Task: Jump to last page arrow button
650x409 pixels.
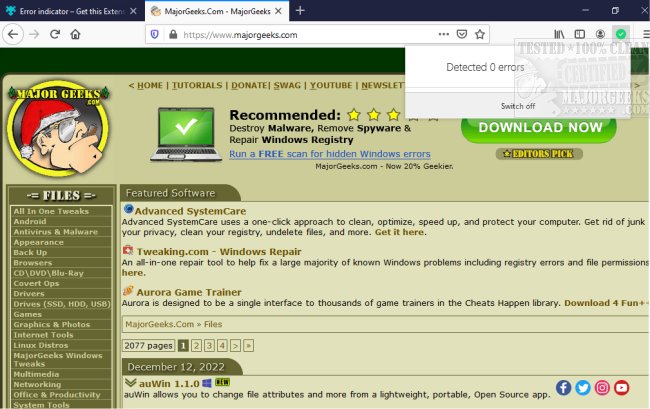Action: [x=248, y=346]
